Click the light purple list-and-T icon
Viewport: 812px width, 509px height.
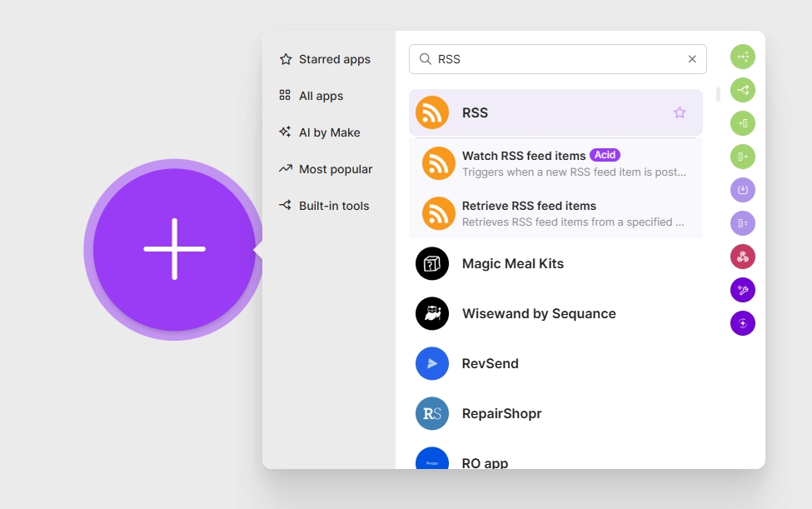pos(743,223)
